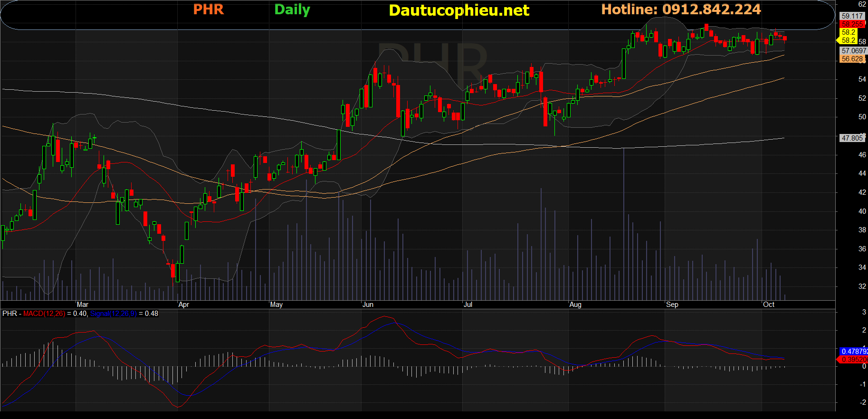Click the Sep marker on time axis
This screenshot has height=419, width=868.
click(672, 305)
